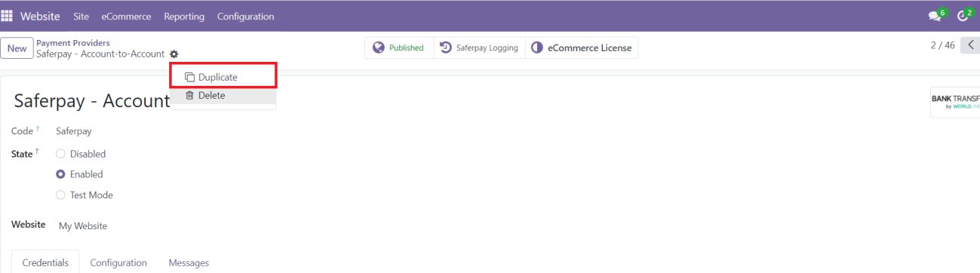This screenshot has width=980, height=273.
Task: Expand the Configuration top menu
Action: pos(246,16)
